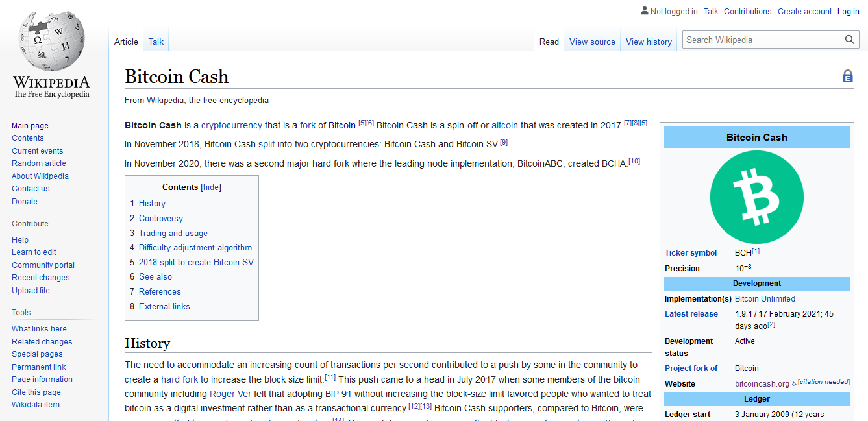Click the citation needed tag
Screen dimensions: 868x421
pos(824,382)
